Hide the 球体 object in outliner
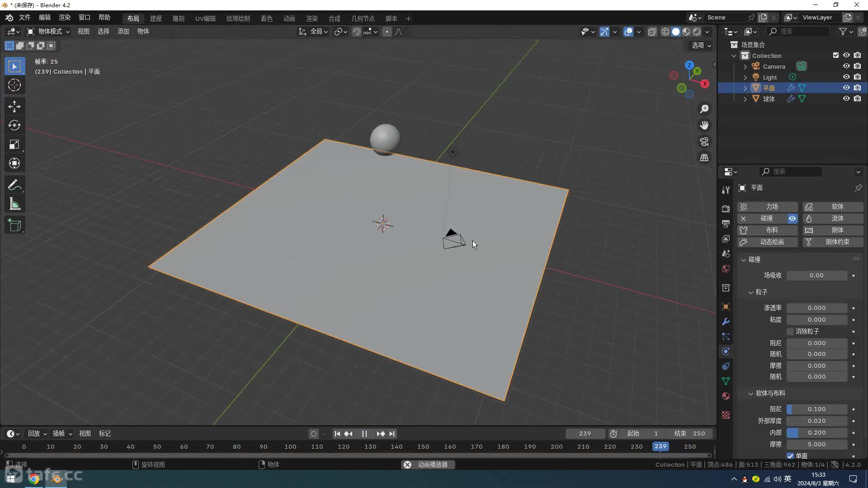 846,99
